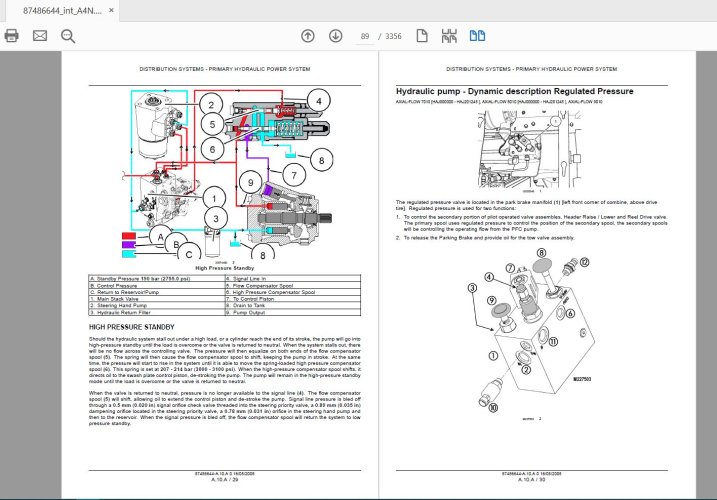Click the paragraph starting 'Should the hydraulic system stall out'

(x=225, y=360)
